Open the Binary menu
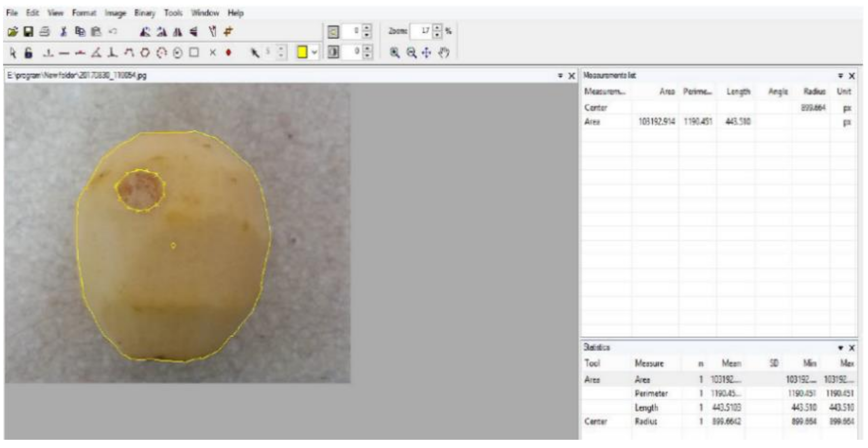 click(x=145, y=13)
